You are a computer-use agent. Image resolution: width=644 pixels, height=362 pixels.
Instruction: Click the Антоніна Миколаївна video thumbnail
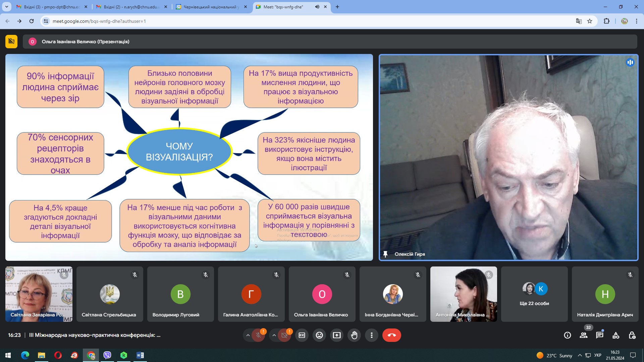[463, 294]
